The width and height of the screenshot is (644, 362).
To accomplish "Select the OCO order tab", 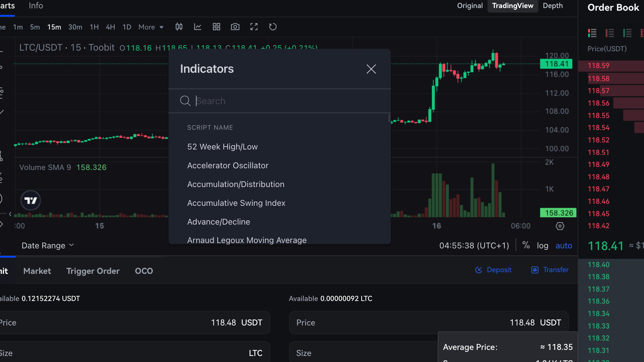I will (144, 271).
